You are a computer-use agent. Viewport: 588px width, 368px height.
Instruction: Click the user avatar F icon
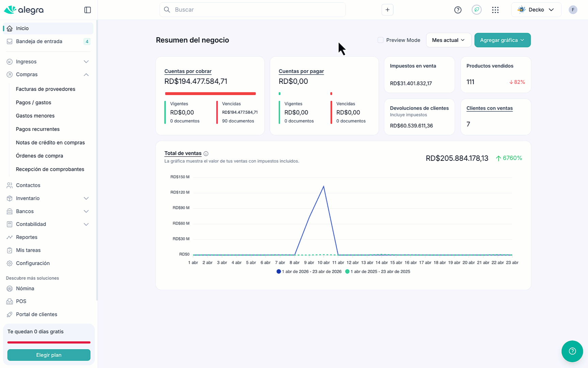pos(573,10)
